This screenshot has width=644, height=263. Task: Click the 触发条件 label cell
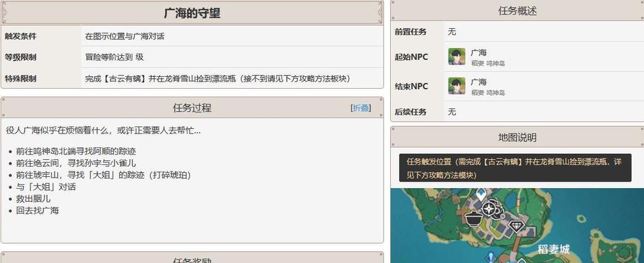point(41,36)
